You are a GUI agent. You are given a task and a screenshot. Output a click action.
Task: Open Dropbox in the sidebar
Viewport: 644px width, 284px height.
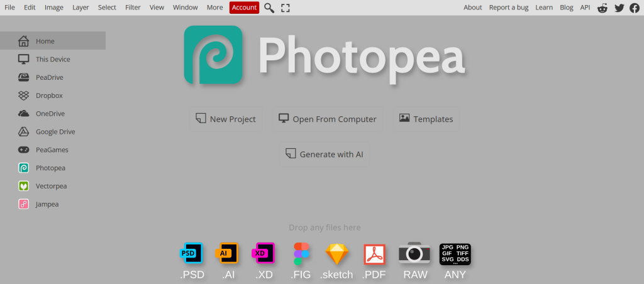[53, 96]
